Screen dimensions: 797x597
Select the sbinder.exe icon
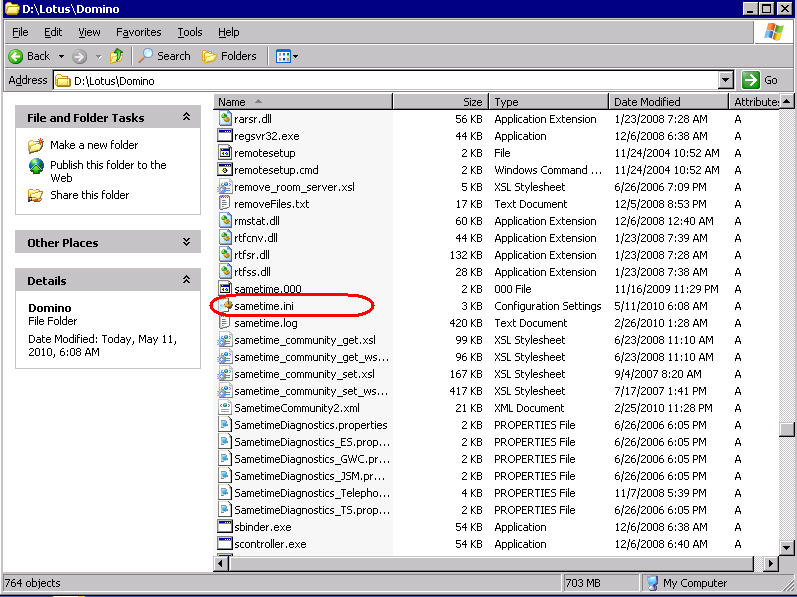(x=225, y=527)
